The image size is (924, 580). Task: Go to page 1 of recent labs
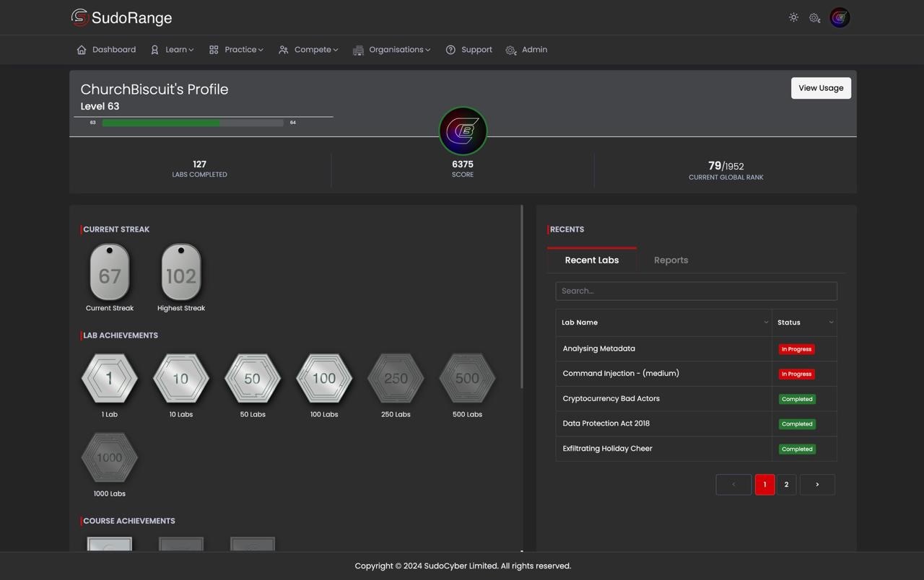coord(764,485)
